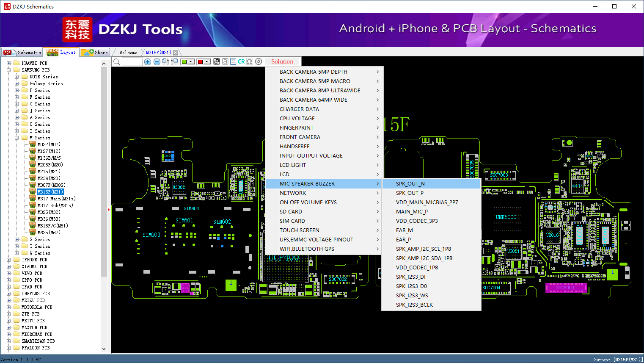Click the rotate counter-clockwise board icon
The height and width of the screenshot is (363, 644).
[x=174, y=62]
